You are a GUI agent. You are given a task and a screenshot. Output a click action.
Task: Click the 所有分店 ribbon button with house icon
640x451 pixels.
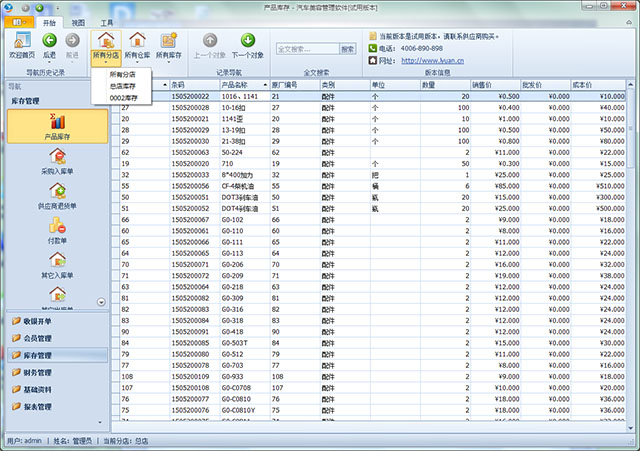[x=106, y=46]
